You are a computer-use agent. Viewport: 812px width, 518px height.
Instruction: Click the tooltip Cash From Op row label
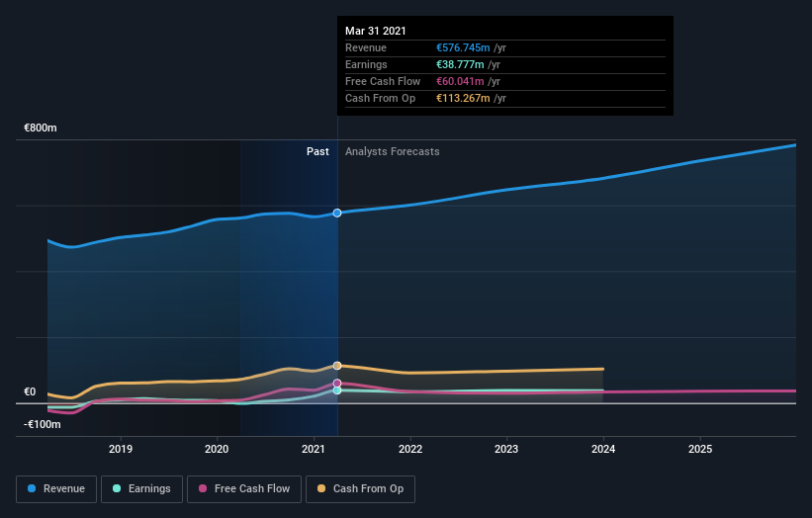380,98
